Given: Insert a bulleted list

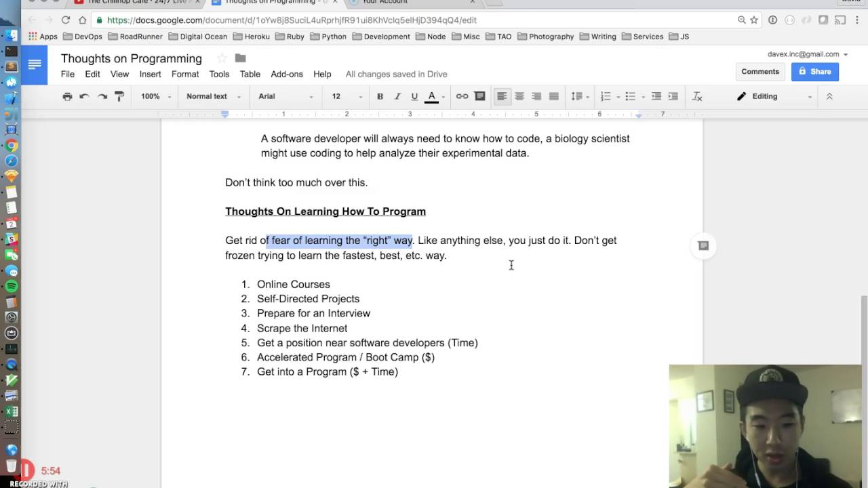Looking at the screenshot, I should (x=630, y=96).
